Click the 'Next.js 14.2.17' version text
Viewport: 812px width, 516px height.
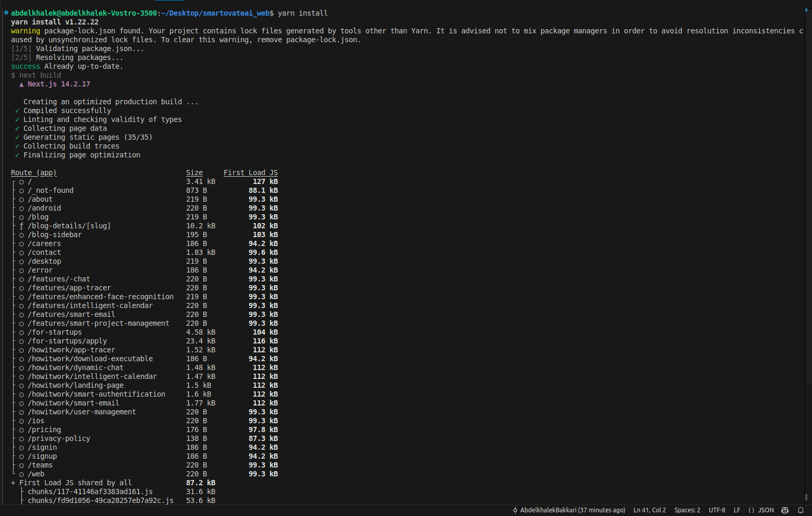[59, 84]
